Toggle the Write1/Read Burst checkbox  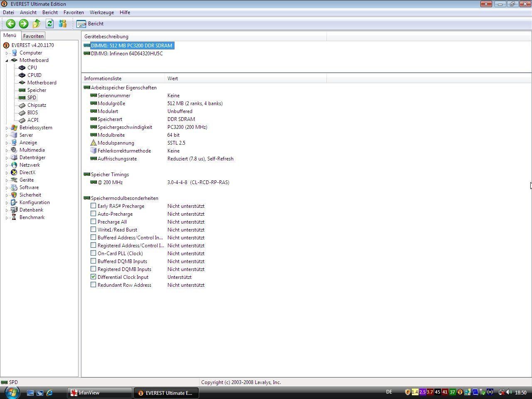[94, 229]
